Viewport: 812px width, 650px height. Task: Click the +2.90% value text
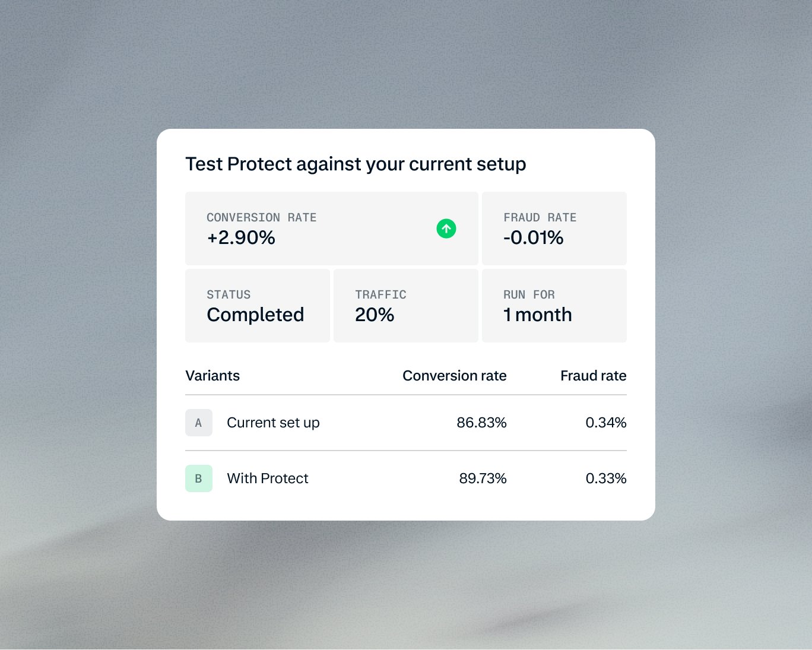coord(241,237)
